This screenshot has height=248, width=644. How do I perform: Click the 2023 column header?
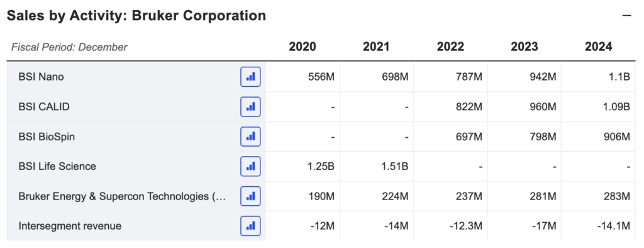(x=524, y=47)
